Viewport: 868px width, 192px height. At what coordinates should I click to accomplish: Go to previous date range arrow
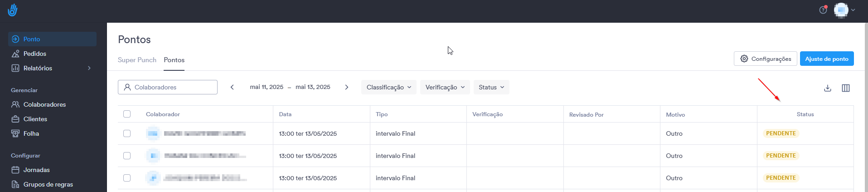232,87
